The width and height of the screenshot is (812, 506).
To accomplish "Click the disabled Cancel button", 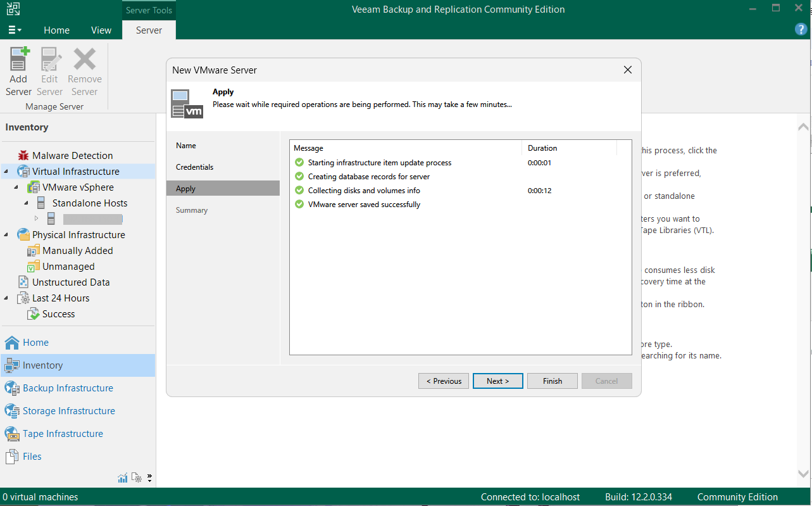I will [x=606, y=381].
